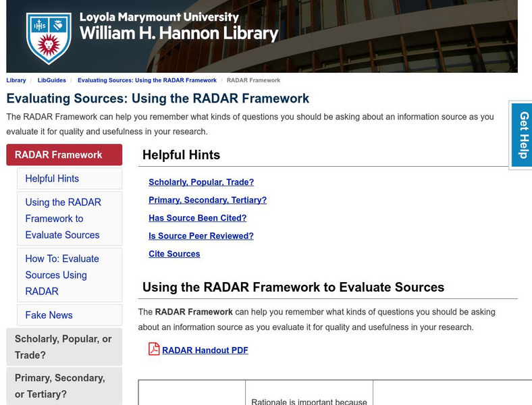532x405 pixels.
Task: Select the RADAR Framework sidebar tab
Action: click(64, 155)
